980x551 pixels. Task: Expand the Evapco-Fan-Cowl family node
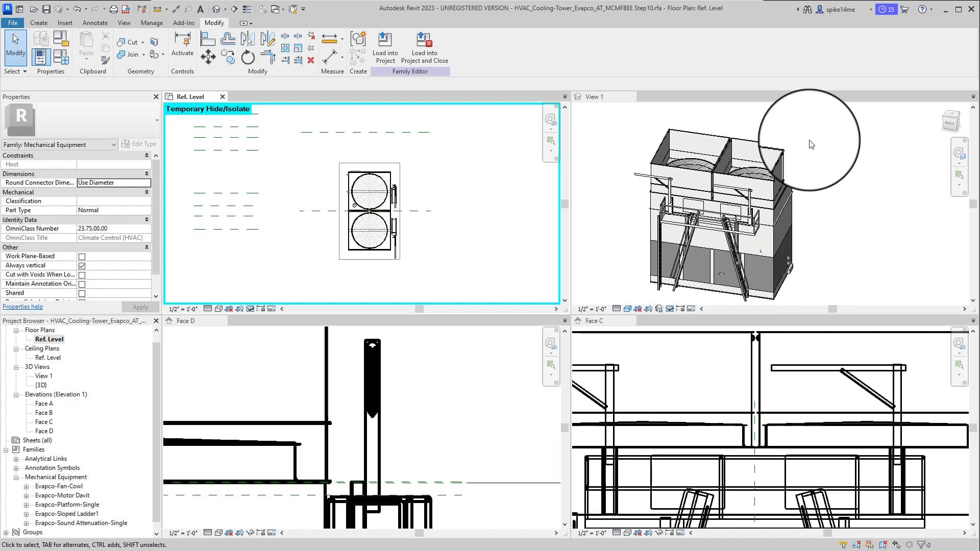(x=27, y=487)
